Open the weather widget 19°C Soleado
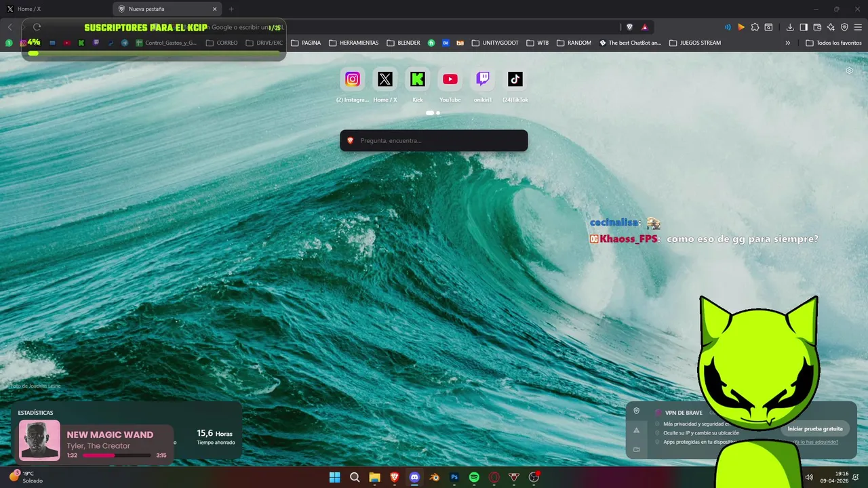Image resolution: width=868 pixels, height=488 pixels. click(25, 477)
